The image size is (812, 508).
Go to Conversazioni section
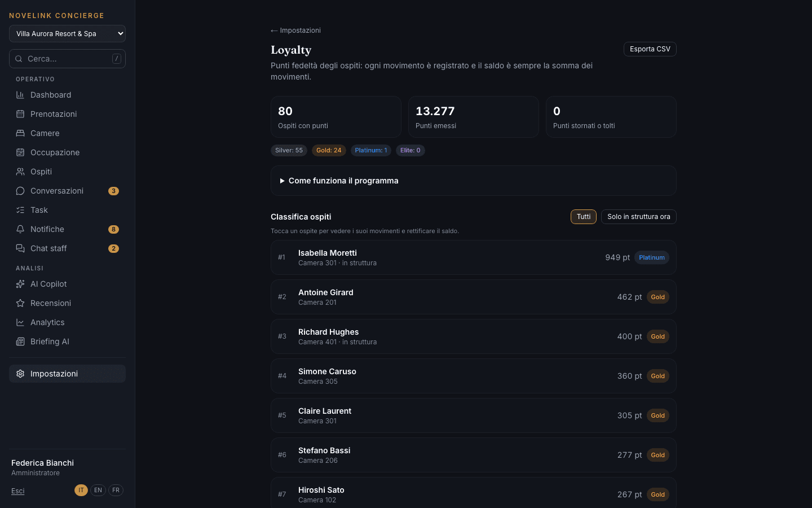[x=67, y=191]
